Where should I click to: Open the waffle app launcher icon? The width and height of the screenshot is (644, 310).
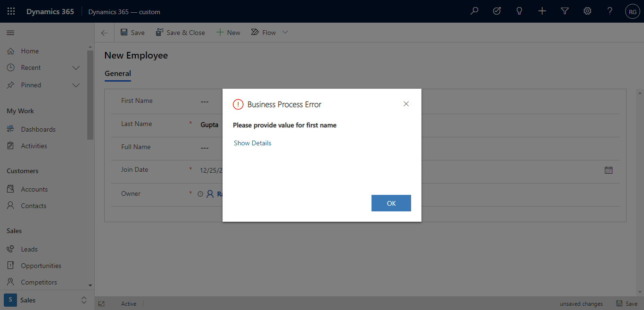[x=10, y=11]
